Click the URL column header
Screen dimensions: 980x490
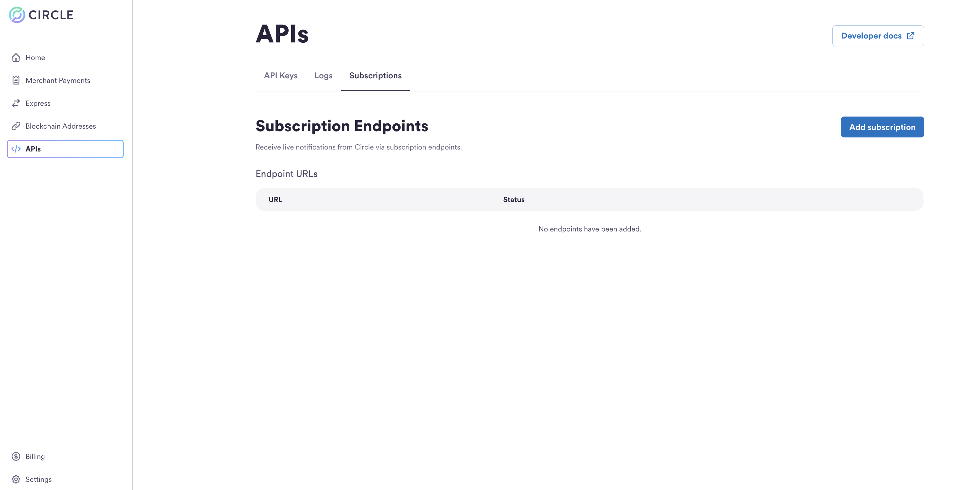[x=275, y=199]
